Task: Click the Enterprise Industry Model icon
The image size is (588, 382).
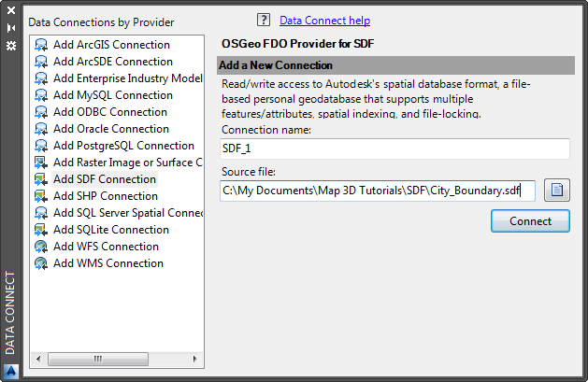Action: [x=41, y=78]
